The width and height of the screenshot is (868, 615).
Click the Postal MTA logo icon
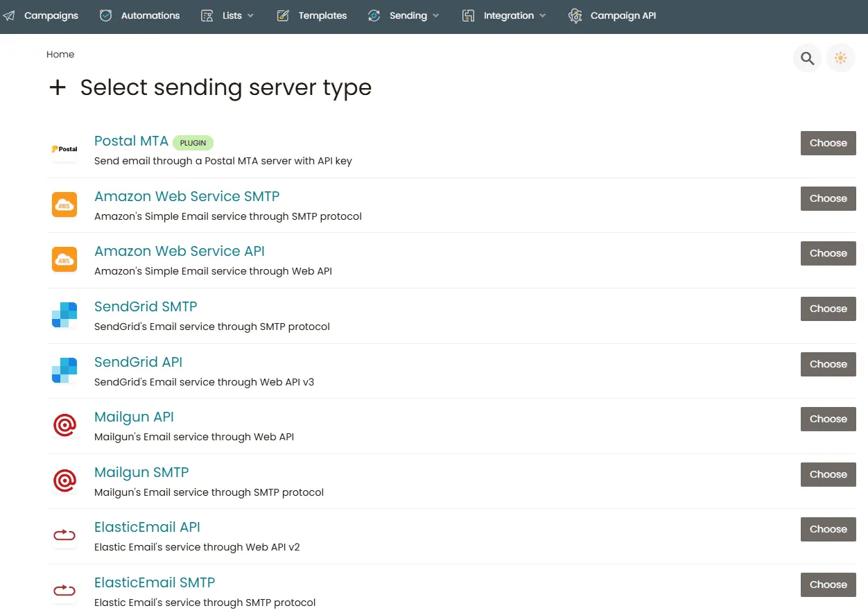pyautogui.click(x=64, y=149)
